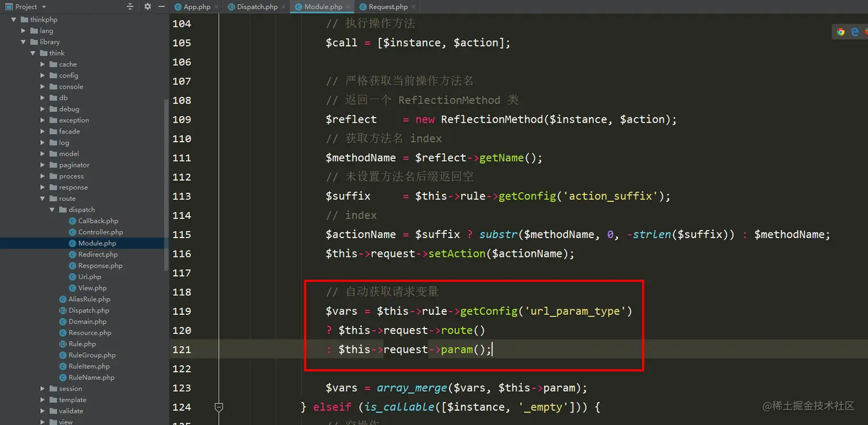Viewport: 868px width, 425px height.
Task: Open Domain.php in the project tree
Action: tap(87, 322)
